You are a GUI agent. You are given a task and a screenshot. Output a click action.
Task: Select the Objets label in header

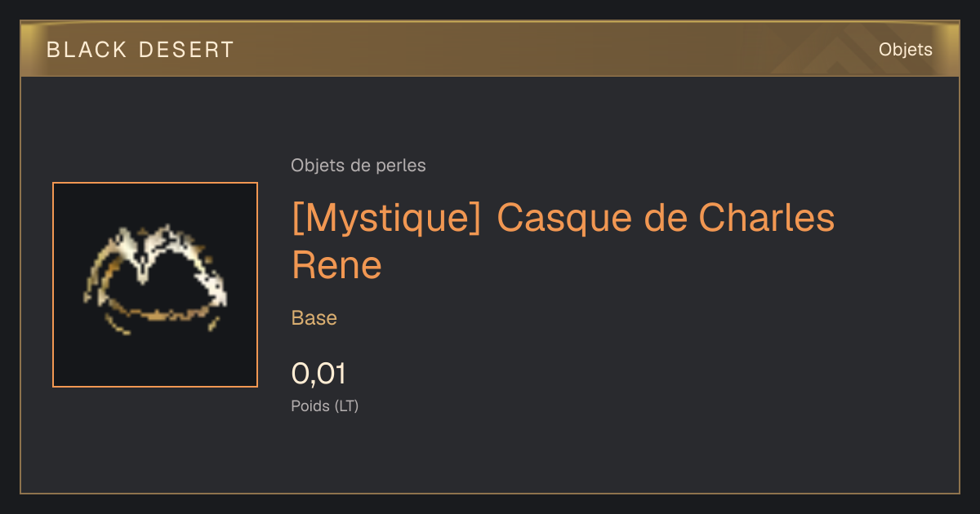pos(906,50)
